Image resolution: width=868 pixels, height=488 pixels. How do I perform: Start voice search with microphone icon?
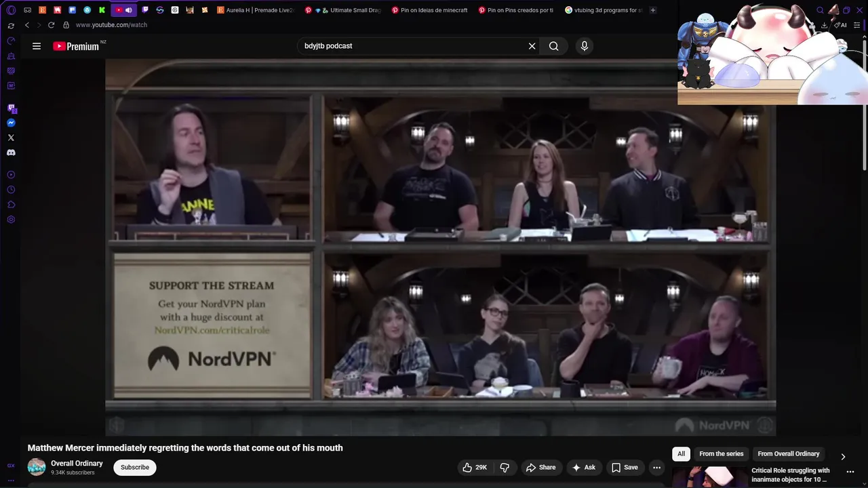click(585, 46)
